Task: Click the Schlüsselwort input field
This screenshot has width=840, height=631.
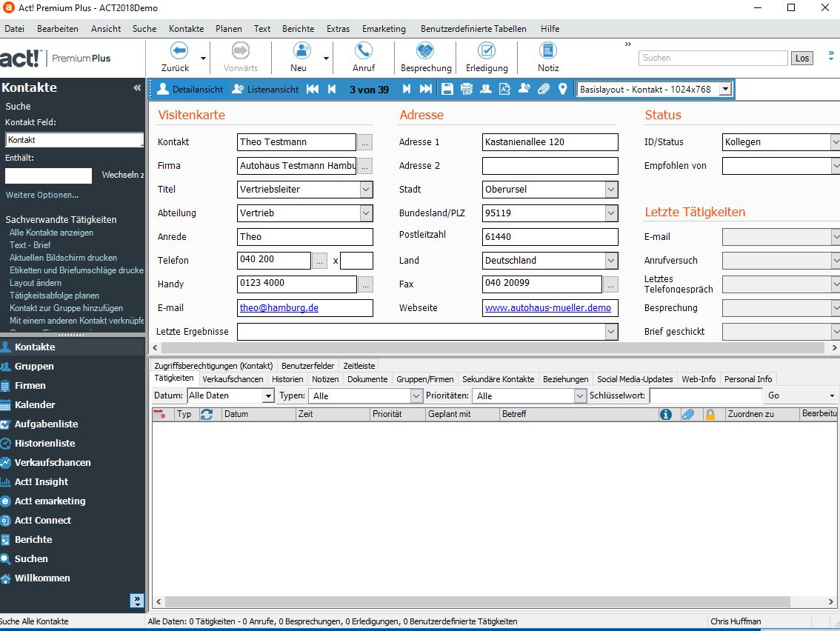Action: pos(705,395)
